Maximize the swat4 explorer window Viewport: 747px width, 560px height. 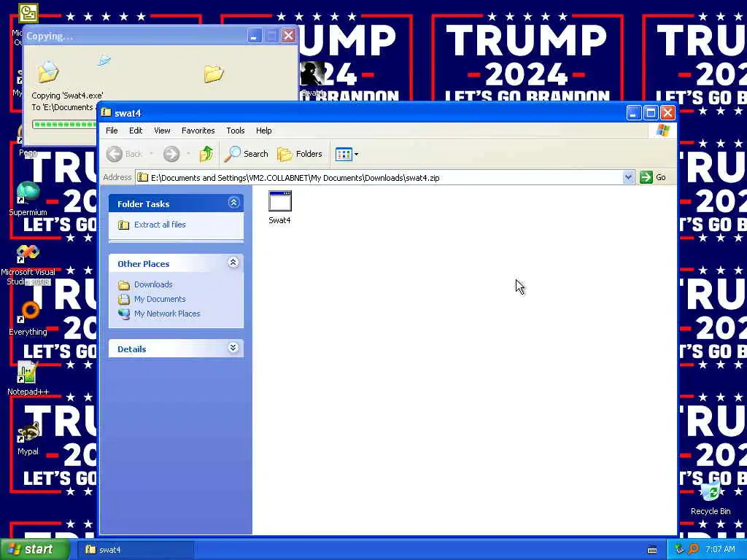click(651, 113)
